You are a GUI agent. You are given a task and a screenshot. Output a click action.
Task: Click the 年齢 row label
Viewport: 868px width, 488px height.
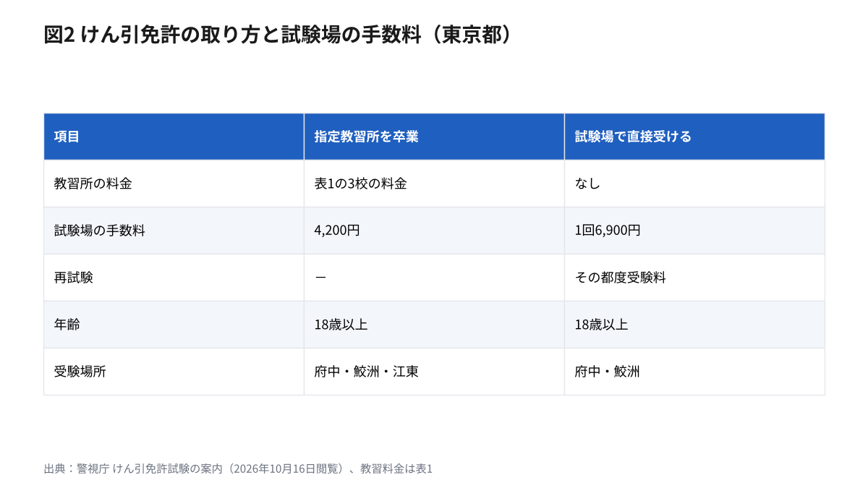click(x=174, y=325)
